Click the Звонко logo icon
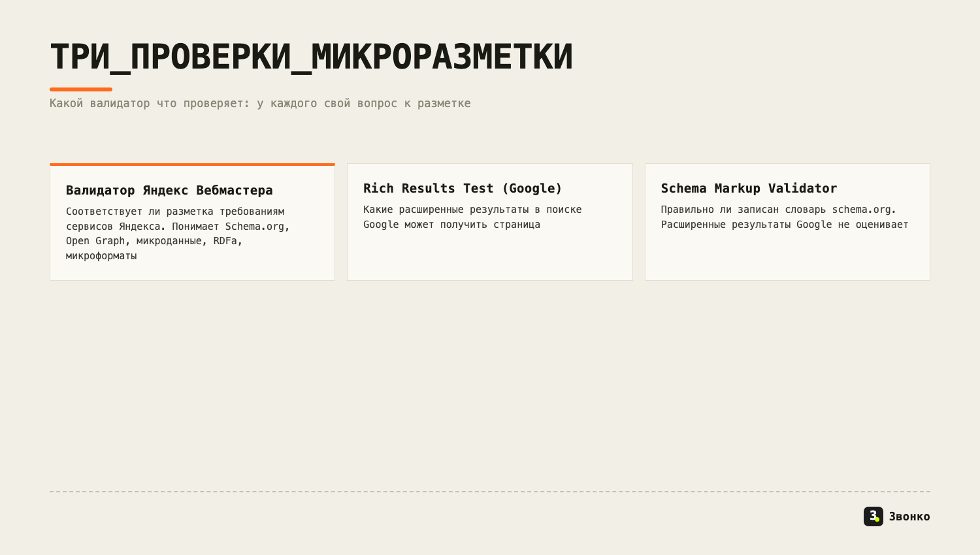 click(x=874, y=516)
